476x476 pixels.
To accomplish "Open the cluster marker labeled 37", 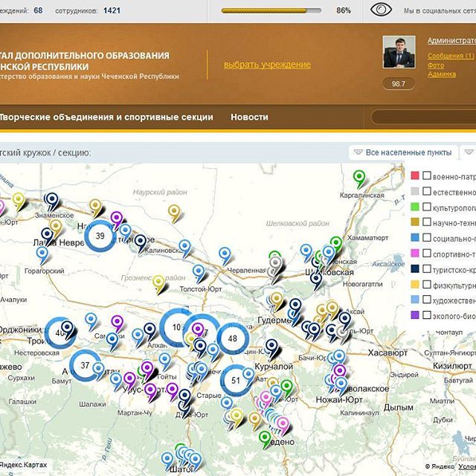I will [85, 365].
